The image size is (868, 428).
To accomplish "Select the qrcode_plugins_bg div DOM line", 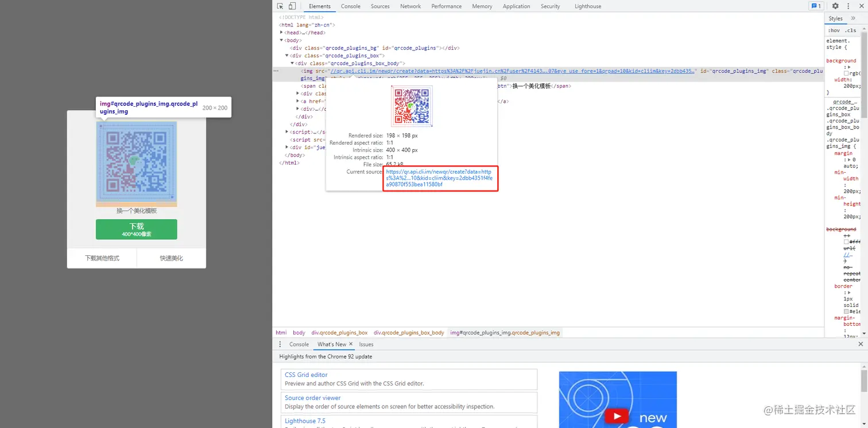I will pyautogui.click(x=375, y=48).
